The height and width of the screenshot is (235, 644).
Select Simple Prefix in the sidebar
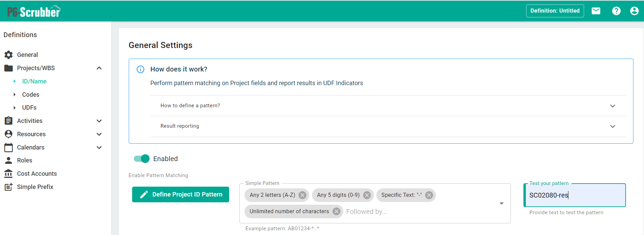pyautogui.click(x=35, y=187)
